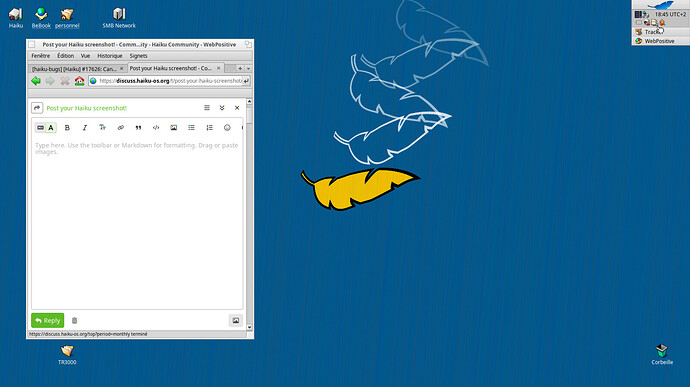Select the Haiku disk desktop icon
This screenshot has width=690, height=387.
click(15, 18)
